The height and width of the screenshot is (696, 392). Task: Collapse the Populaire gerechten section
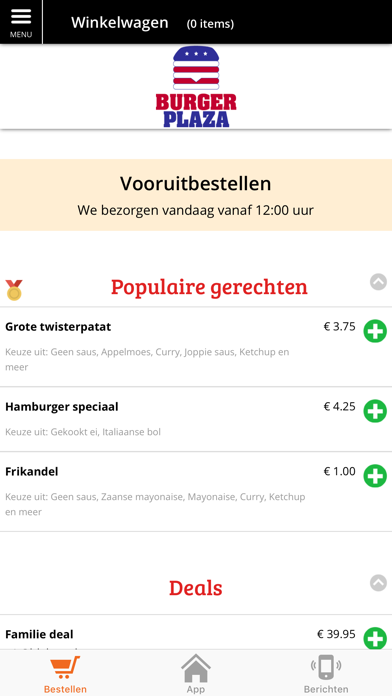click(x=378, y=282)
